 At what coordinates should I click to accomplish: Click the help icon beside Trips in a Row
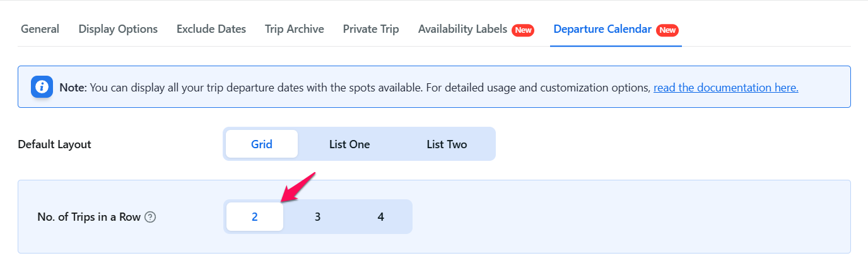click(150, 217)
